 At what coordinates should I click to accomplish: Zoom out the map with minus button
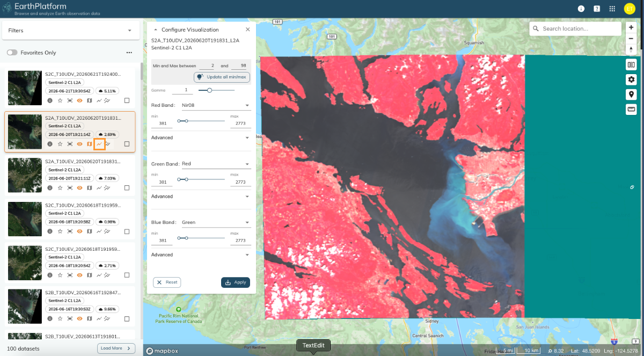click(x=631, y=38)
